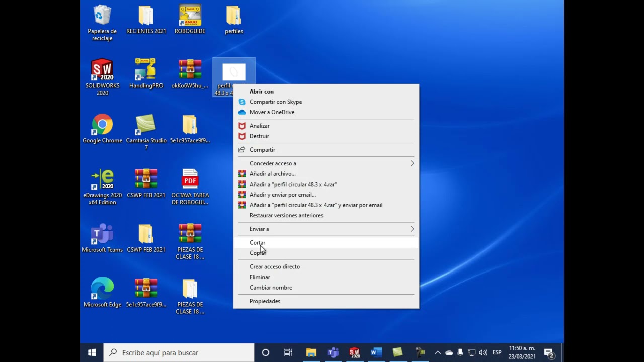Select the eDrawings 2020 x64 Edition shortcut
Image resolution: width=644 pixels, height=362 pixels.
102,187
